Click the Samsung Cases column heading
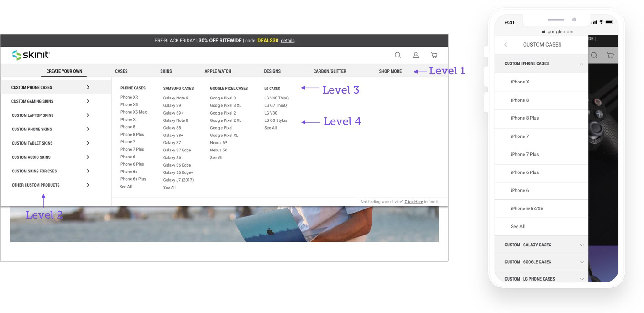 [178, 89]
